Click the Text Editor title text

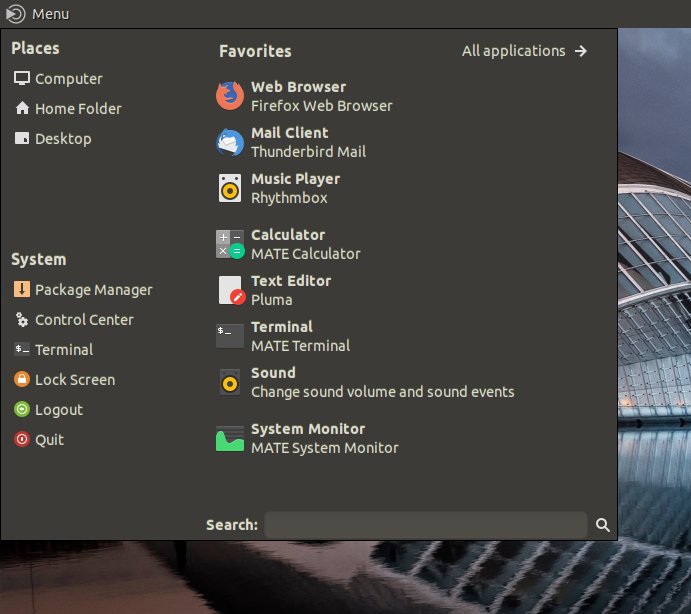pyautogui.click(x=291, y=281)
